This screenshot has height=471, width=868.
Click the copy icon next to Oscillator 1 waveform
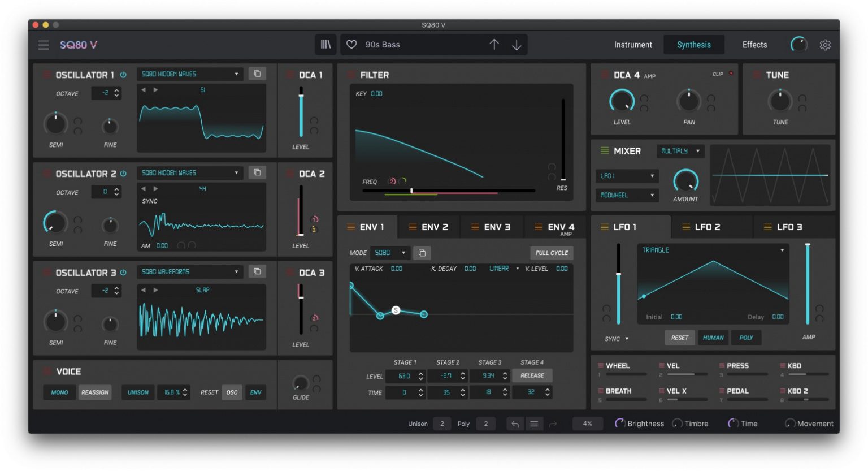tap(257, 74)
